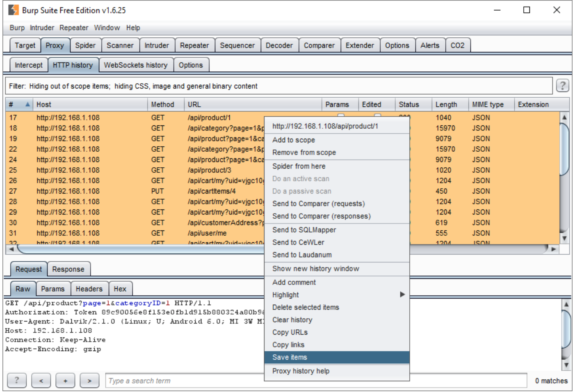Image resolution: width=575 pixels, height=392 pixels.
Task: Open the Window menu
Action: tap(107, 27)
